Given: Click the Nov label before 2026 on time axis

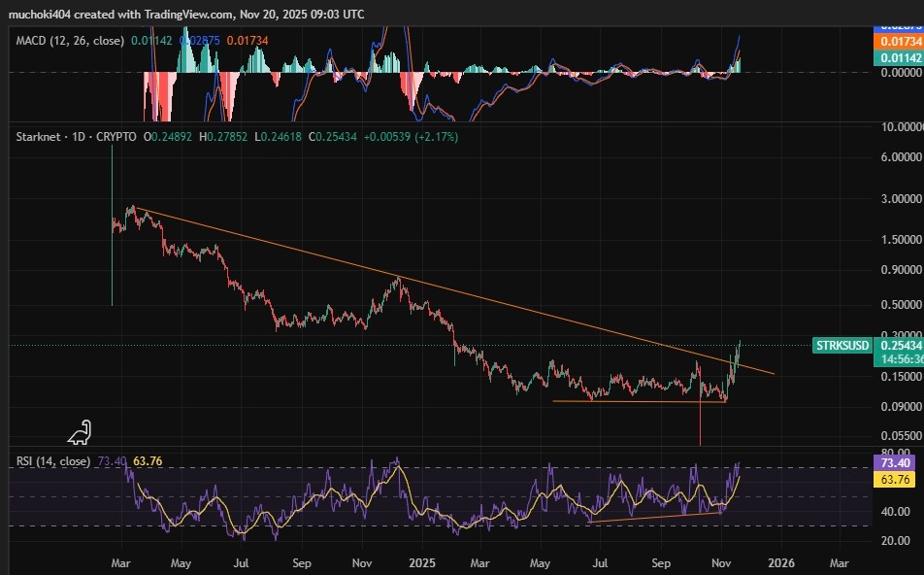Looking at the screenshot, I should [x=721, y=562].
